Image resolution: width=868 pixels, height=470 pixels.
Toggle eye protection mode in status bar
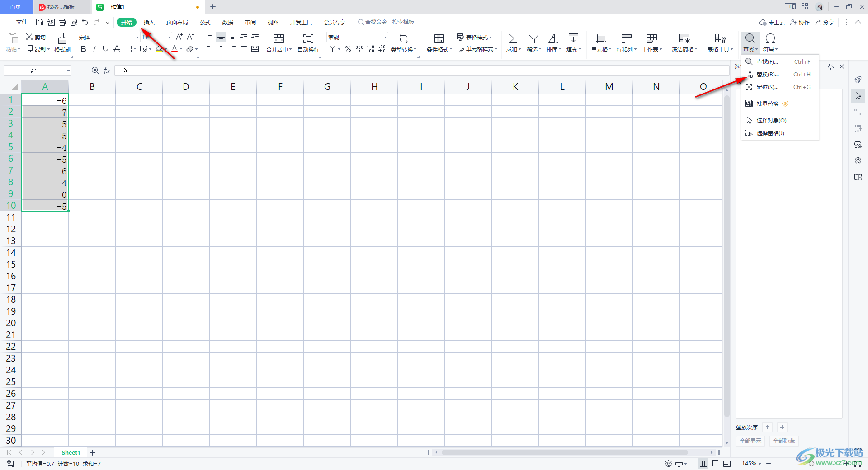coord(668,464)
